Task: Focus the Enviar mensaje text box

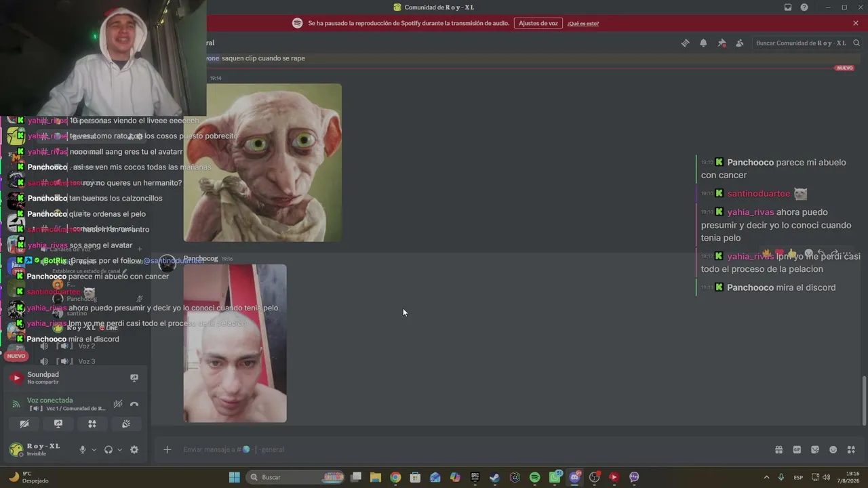Action: 475,449
